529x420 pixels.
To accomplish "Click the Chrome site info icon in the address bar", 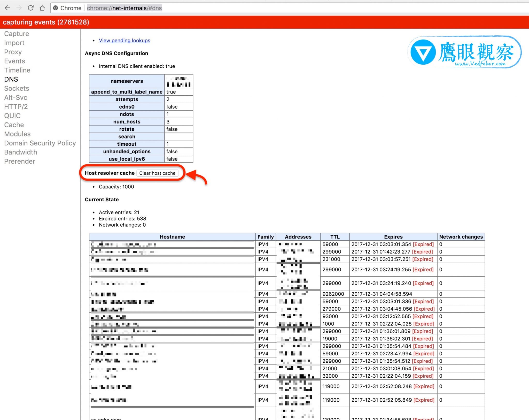I will pos(55,8).
